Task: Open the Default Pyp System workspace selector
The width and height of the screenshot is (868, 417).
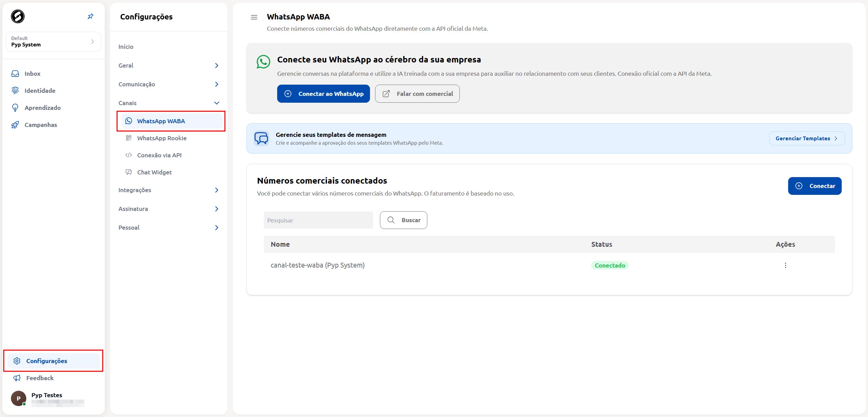Action: (x=53, y=42)
